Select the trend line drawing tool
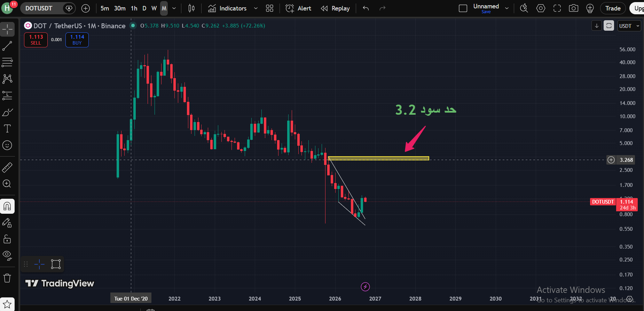This screenshot has width=644, height=311. pos(7,46)
